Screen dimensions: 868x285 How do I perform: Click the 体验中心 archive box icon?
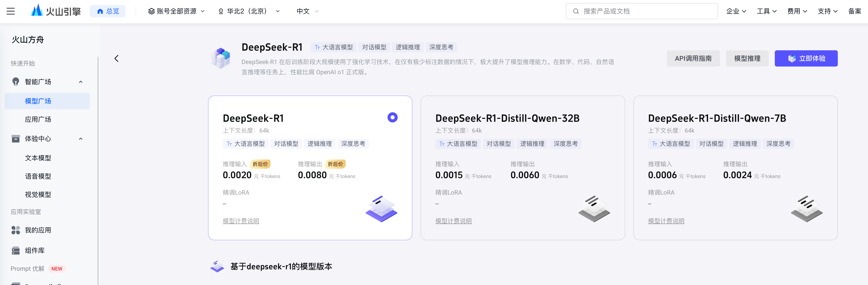coord(15,139)
